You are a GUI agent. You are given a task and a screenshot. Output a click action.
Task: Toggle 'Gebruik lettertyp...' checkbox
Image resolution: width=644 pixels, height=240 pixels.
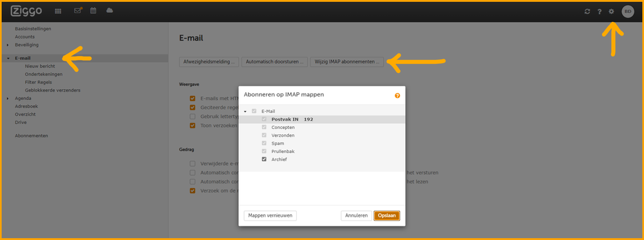click(192, 117)
